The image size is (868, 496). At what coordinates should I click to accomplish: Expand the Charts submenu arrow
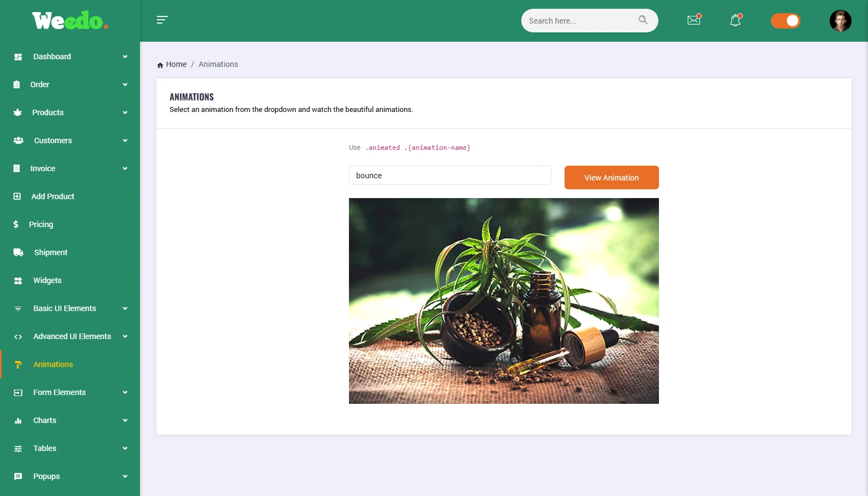(x=125, y=420)
